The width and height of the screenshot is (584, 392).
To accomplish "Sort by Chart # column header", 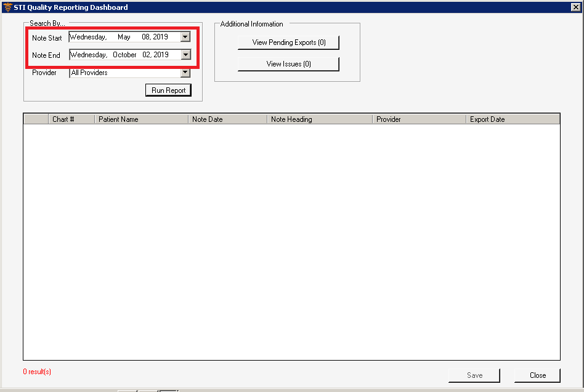I will tap(71, 119).
